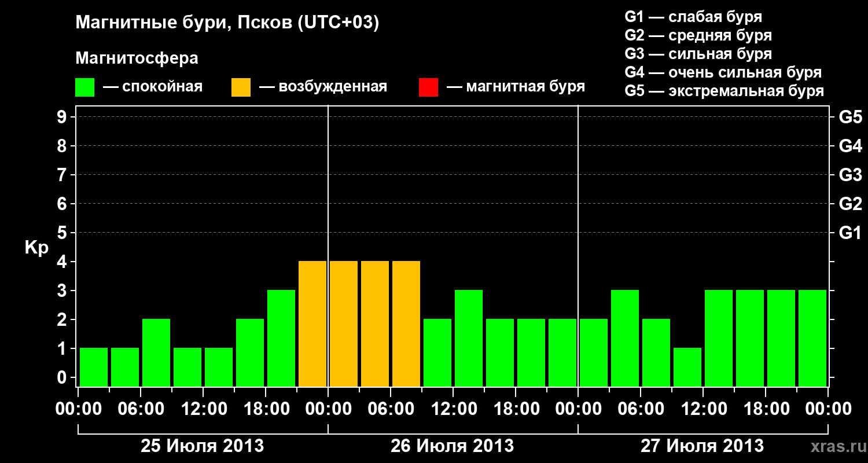Image resolution: width=868 pixels, height=463 pixels.
Task: Click the 18:00 time label under 27 July
Action: [x=766, y=409]
